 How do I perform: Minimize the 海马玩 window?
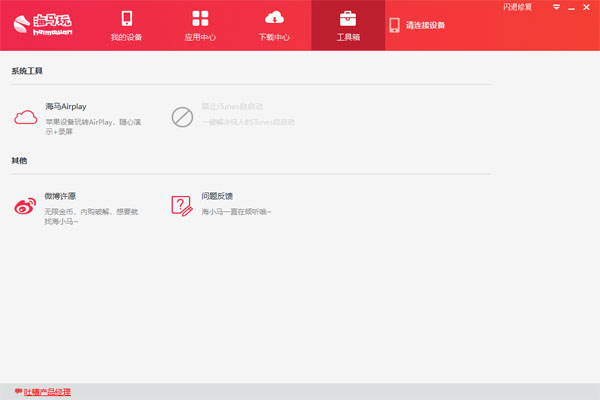click(x=571, y=7)
